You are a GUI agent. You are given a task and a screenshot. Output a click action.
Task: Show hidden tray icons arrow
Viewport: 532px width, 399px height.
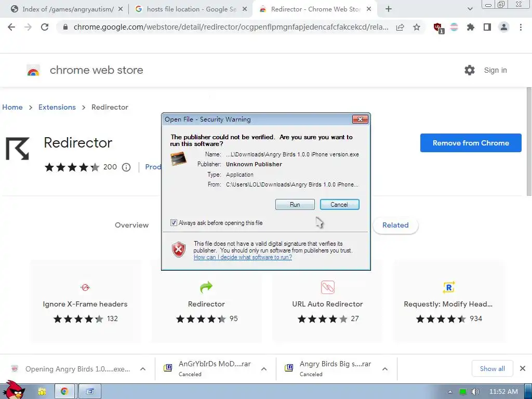450,392
